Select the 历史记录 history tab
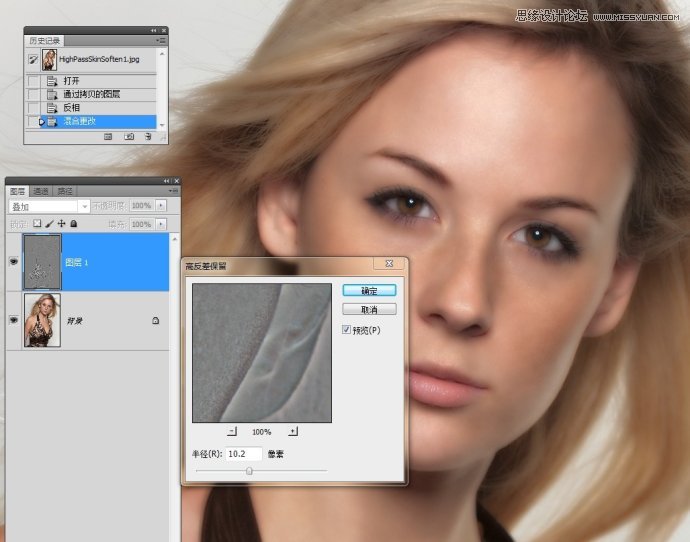The image size is (690, 542). coord(44,40)
